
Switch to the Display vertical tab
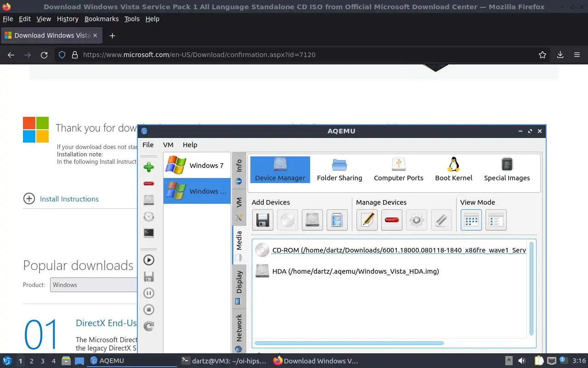coord(239,286)
